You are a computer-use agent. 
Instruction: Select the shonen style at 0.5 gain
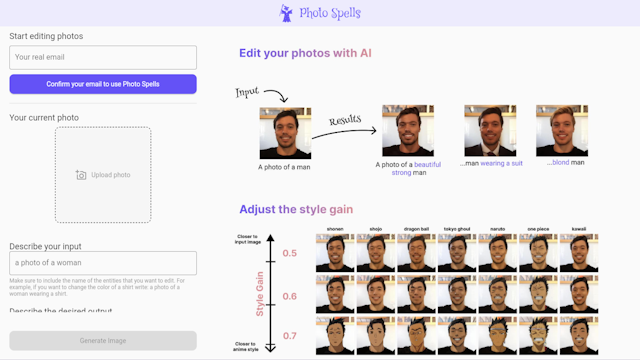335,253
